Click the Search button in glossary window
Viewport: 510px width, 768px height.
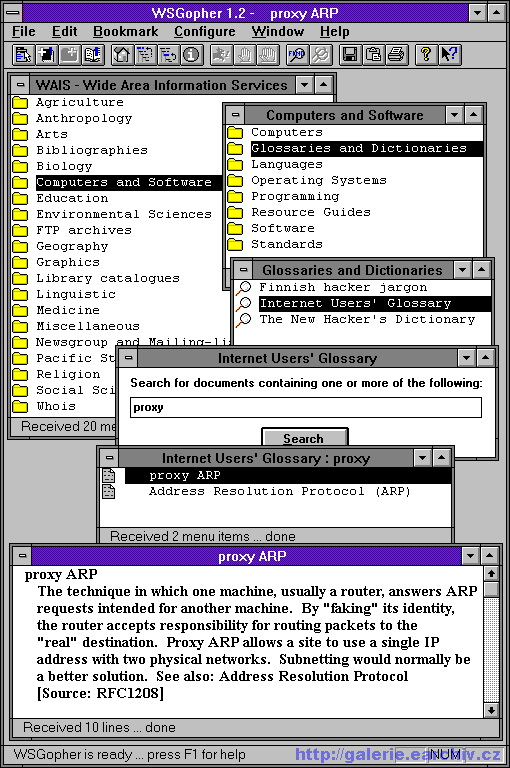pyautogui.click(x=305, y=437)
